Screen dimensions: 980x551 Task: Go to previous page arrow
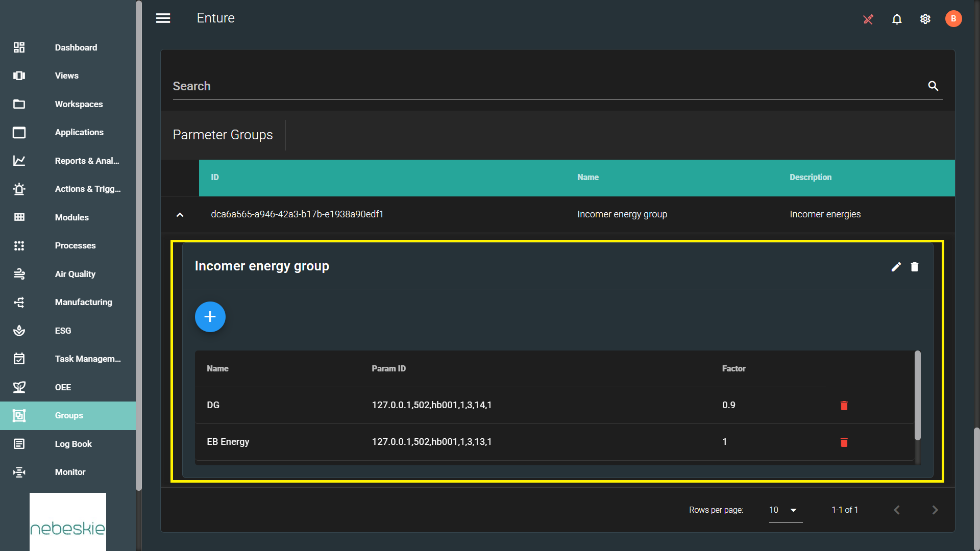point(897,510)
